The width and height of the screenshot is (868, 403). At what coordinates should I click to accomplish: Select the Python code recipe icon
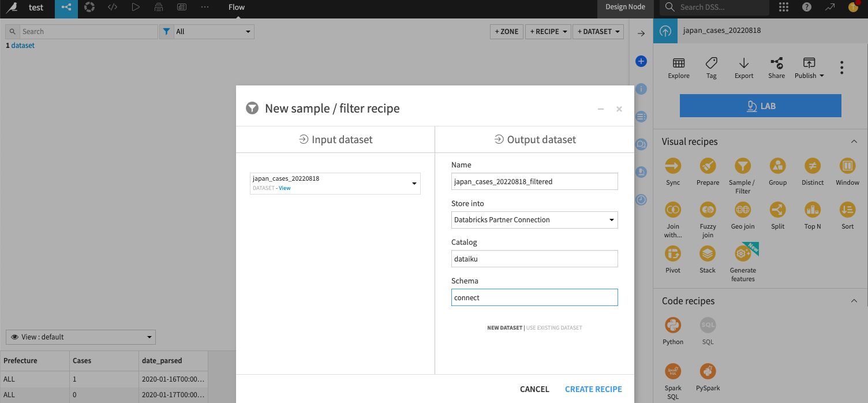pos(673,326)
